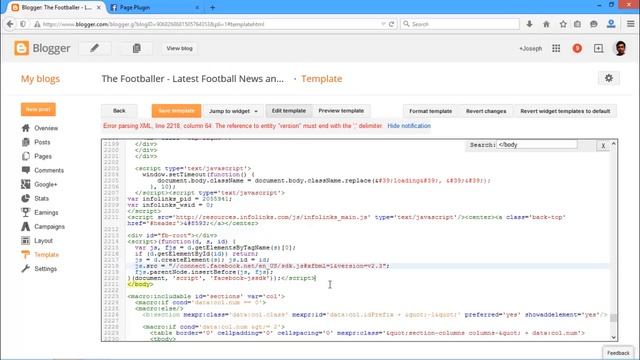Click Hide notification link
The image size is (640, 360).
pos(409,126)
